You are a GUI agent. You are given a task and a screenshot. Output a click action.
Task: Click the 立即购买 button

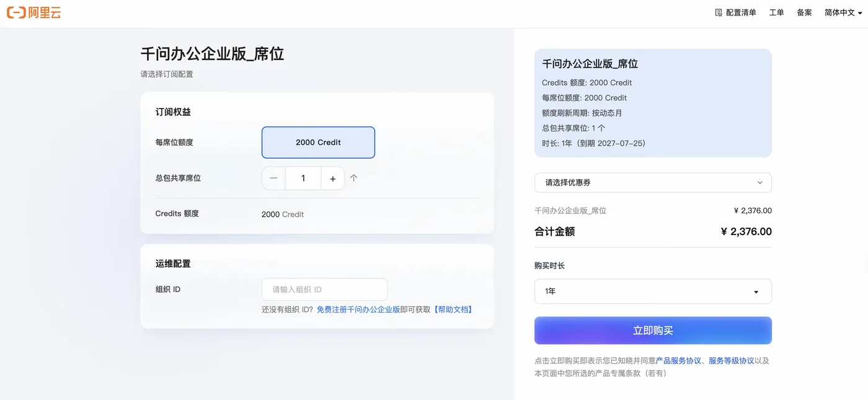coord(653,331)
